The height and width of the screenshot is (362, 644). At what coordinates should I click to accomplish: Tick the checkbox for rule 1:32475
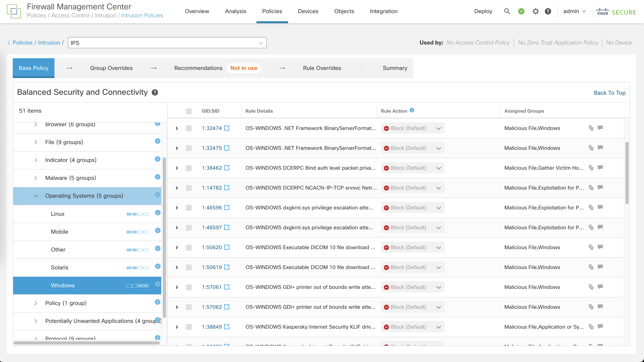point(189,148)
